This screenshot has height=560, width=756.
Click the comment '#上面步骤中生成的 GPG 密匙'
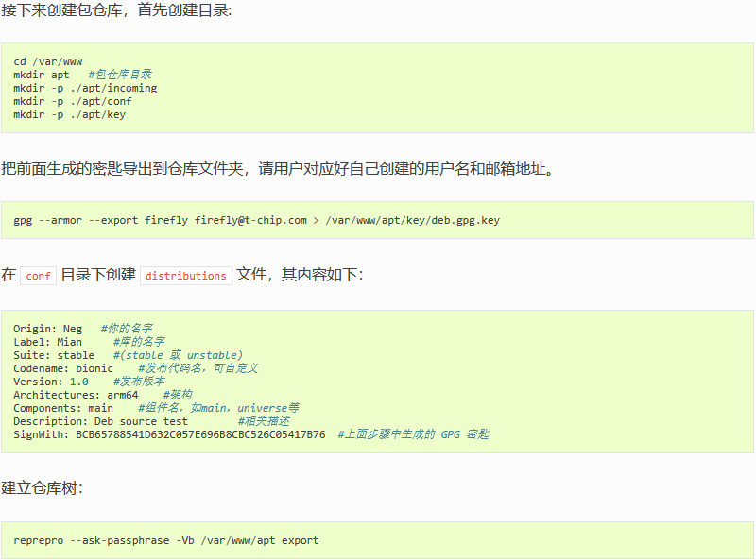(413, 434)
